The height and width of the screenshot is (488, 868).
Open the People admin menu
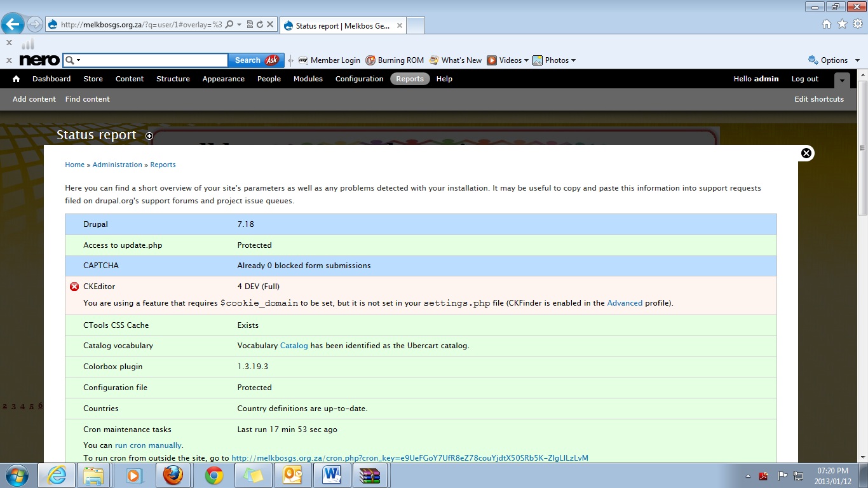(x=269, y=79)
